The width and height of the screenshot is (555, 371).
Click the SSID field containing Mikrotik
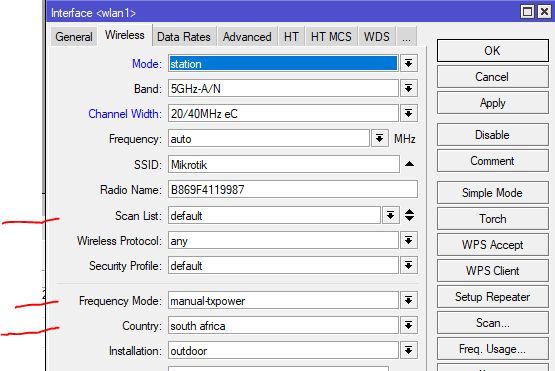(x=284, y=164)
